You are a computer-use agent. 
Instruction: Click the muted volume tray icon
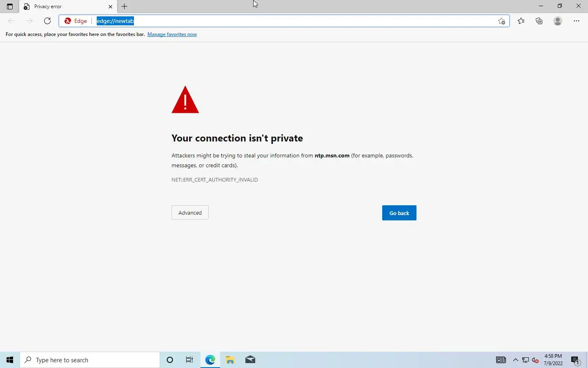pos(535,360)
